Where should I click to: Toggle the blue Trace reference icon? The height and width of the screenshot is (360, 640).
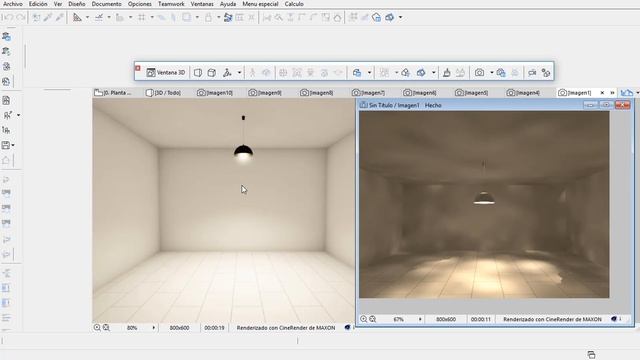click(228, 18)
